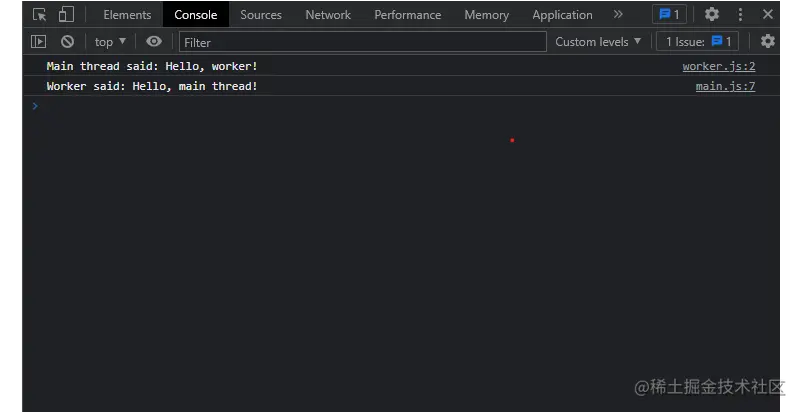Create a live expression with the eye icon
This screenshot has height=412, width=800.
click(x=154, y=41)
